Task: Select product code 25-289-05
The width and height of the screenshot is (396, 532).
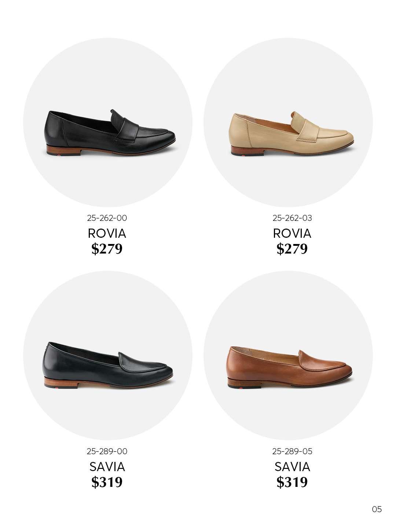Action: (292, 451)
